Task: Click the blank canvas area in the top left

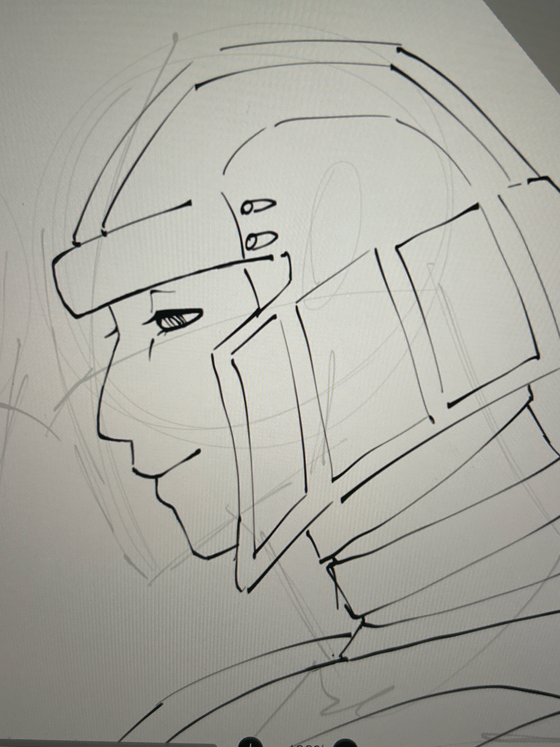Action: (x=56, y=75)
